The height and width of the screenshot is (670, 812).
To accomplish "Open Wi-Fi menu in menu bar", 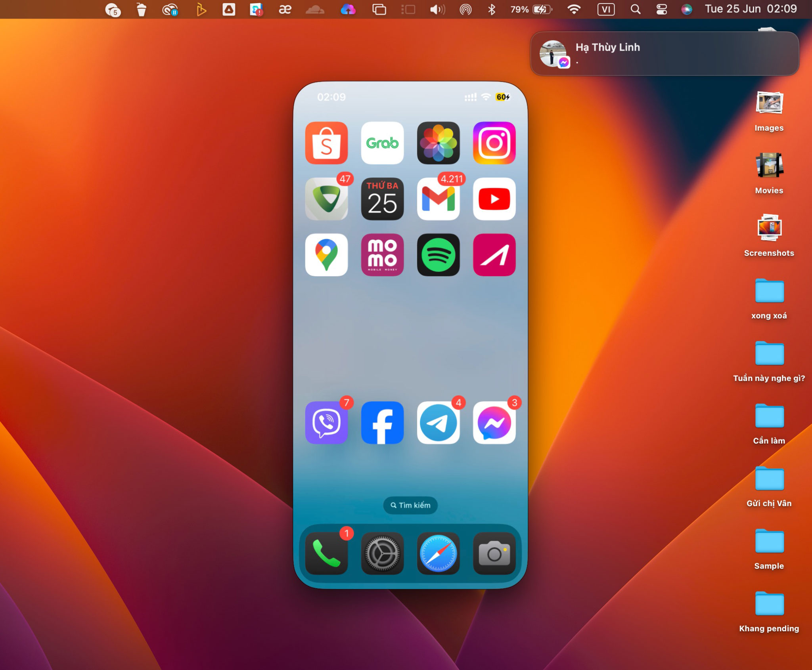I will click(x=574, y=9).
